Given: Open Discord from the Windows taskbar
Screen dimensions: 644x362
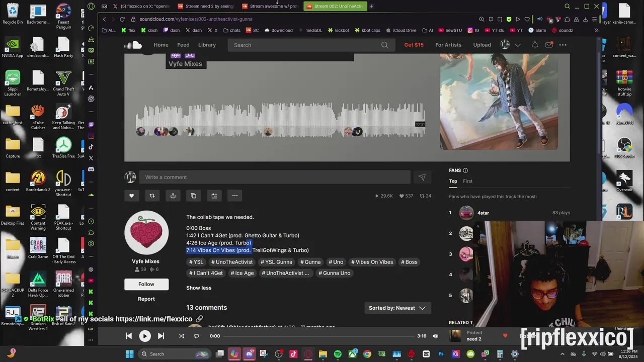Looking at the screenshot, I should click(x=249, y=354).
